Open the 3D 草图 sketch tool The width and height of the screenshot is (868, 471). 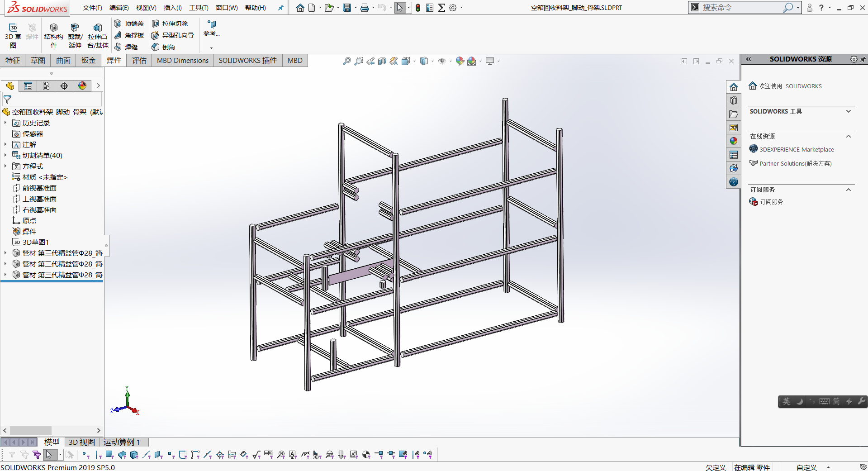(13, 36)
